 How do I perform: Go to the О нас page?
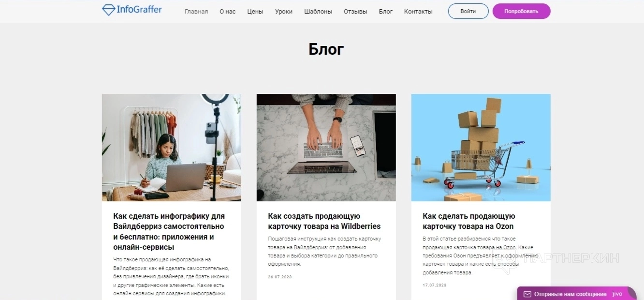[228, 12]
